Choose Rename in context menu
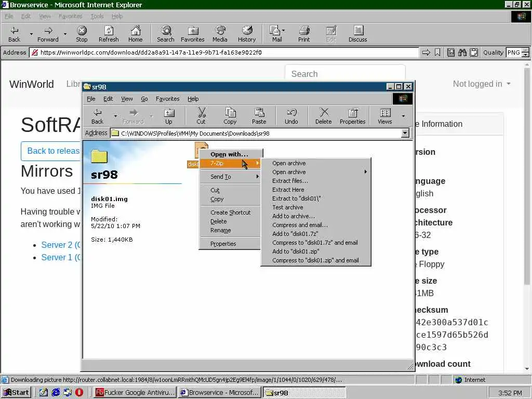 [x=230, y=230]
